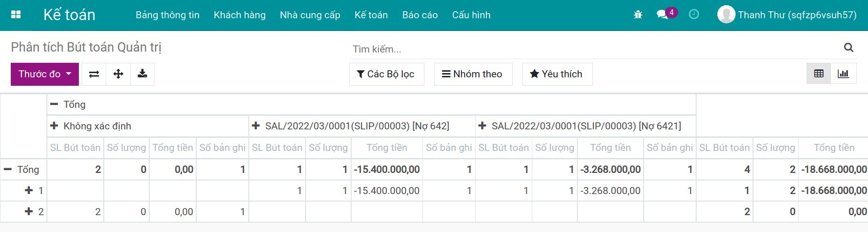Image resolution: width=868 pixels, height=232 pixels.
Task: Click the debug bug icon
Action: click(x=638, y=15)
